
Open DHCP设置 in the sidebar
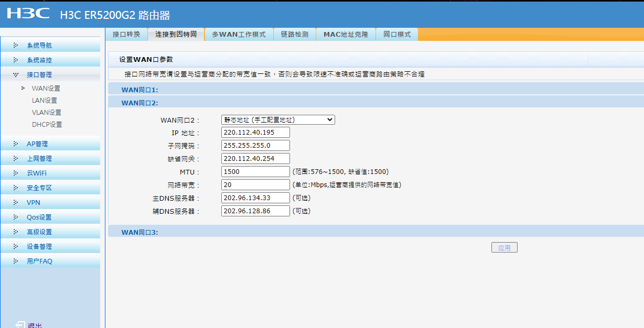[47, 125]
